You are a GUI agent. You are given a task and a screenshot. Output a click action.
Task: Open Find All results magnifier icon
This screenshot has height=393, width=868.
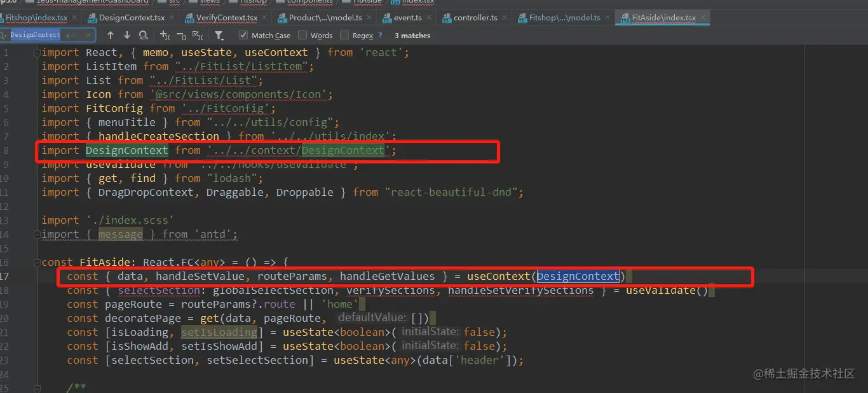(144, 36)
